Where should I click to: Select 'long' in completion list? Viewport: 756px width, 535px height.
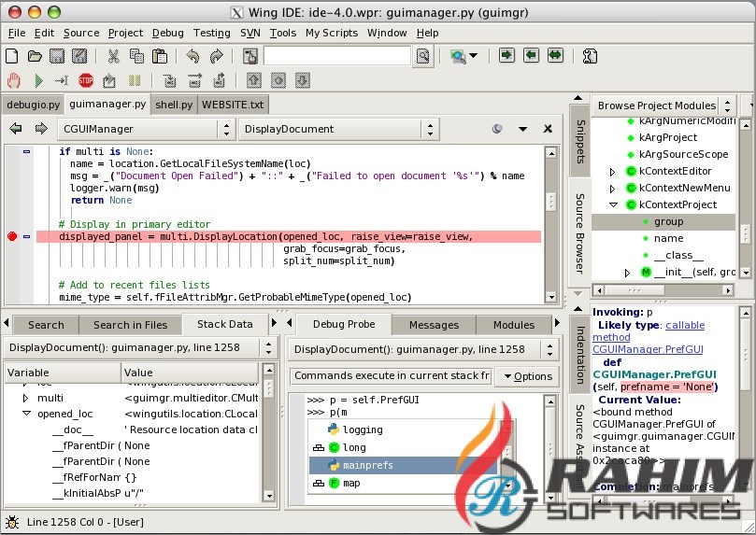tap(354, 447)
